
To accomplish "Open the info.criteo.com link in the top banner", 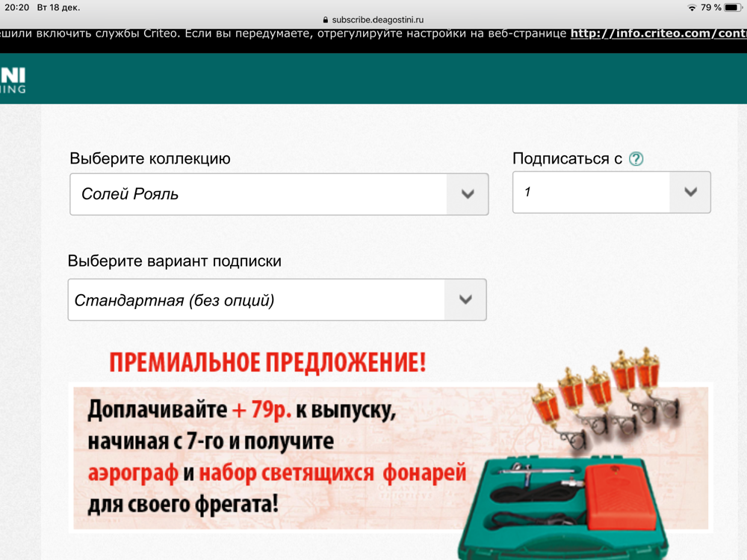I will [657, 34].
